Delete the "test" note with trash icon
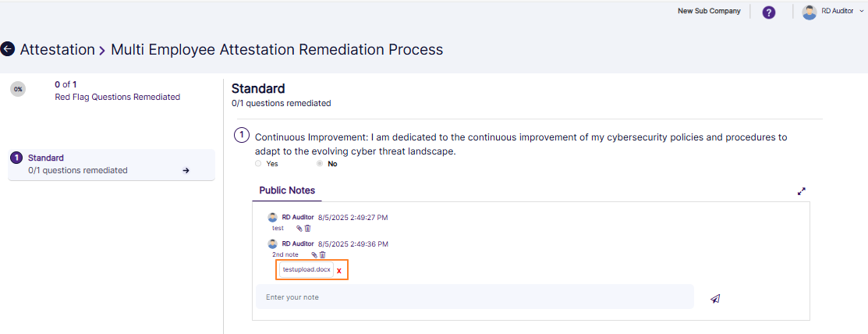 [x=307, y=229]
